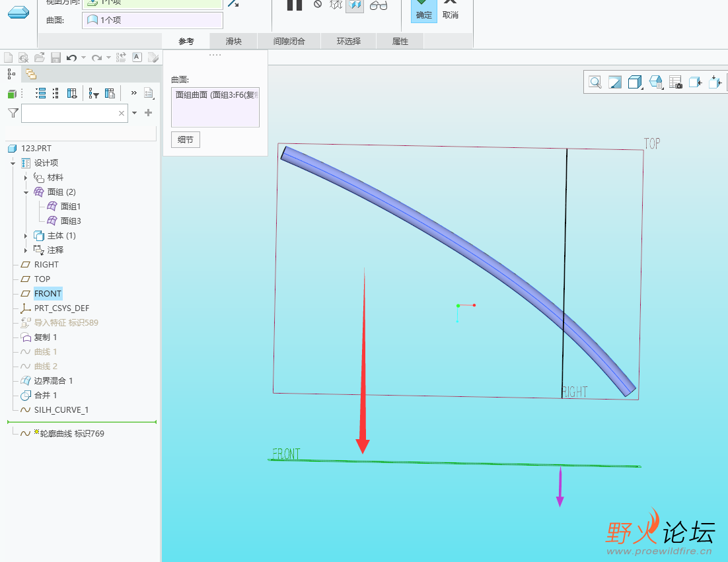Open the 滑块 tab
728x562 pixels.
[x=234, y=42]
